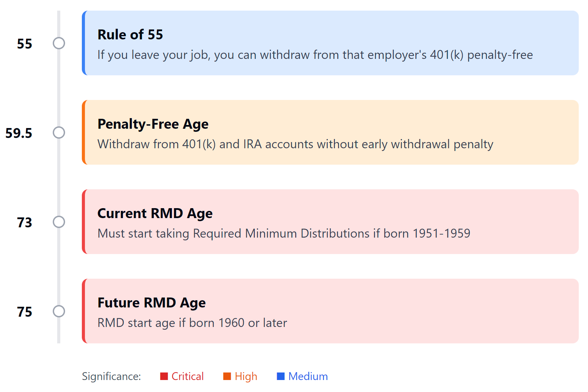The image size is (588, 392).
Task: Click the timeline marker for age 55
Action: (x=59, y=43)
